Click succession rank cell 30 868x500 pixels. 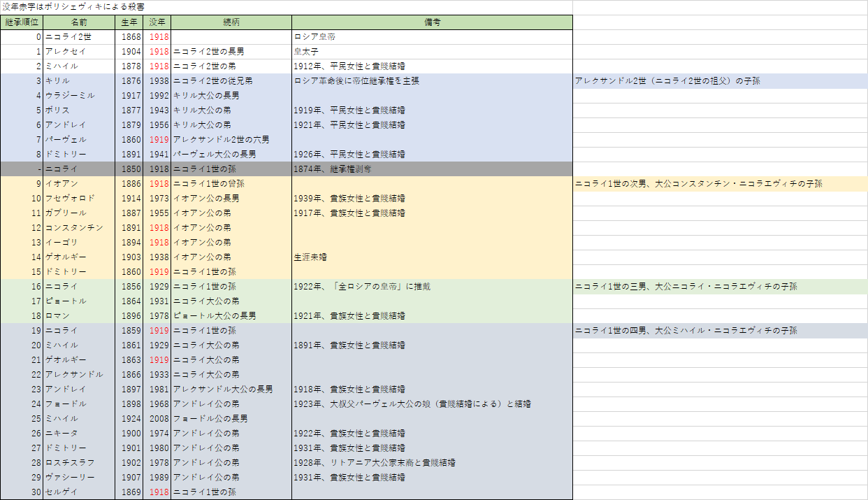pos(22,492)
